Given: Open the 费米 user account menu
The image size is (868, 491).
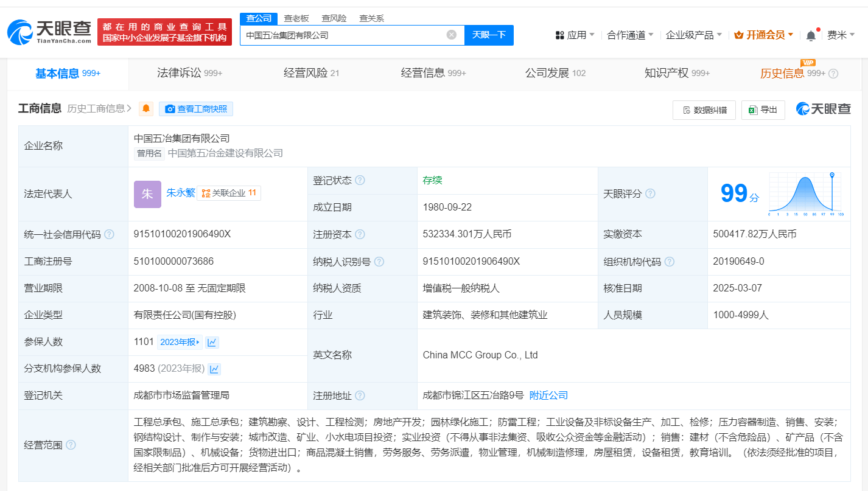Looking at the screenshot, I should point(841,35).
